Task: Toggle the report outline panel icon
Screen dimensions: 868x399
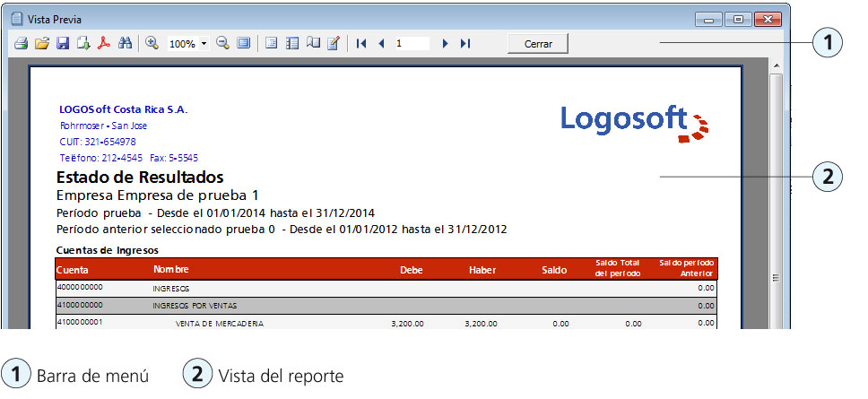Action: [x=271, y=43]
